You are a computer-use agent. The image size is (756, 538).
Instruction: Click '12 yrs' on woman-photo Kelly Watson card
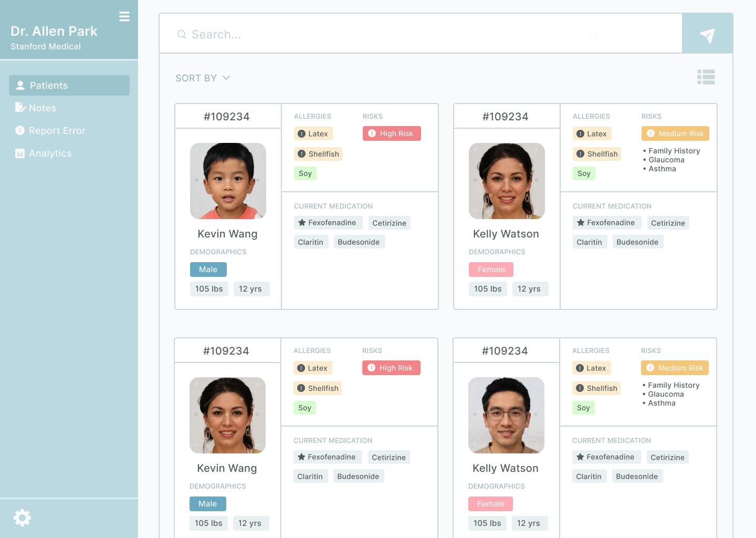529,289
